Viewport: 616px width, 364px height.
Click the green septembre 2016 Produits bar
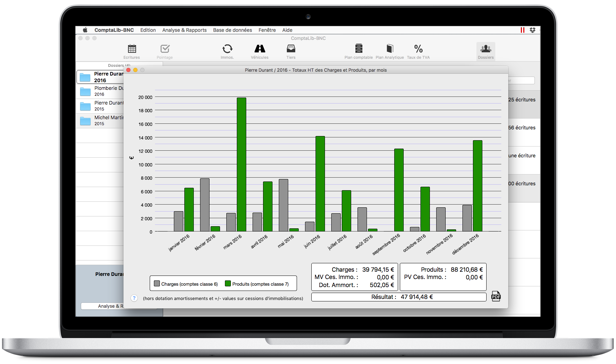(399, 190)
